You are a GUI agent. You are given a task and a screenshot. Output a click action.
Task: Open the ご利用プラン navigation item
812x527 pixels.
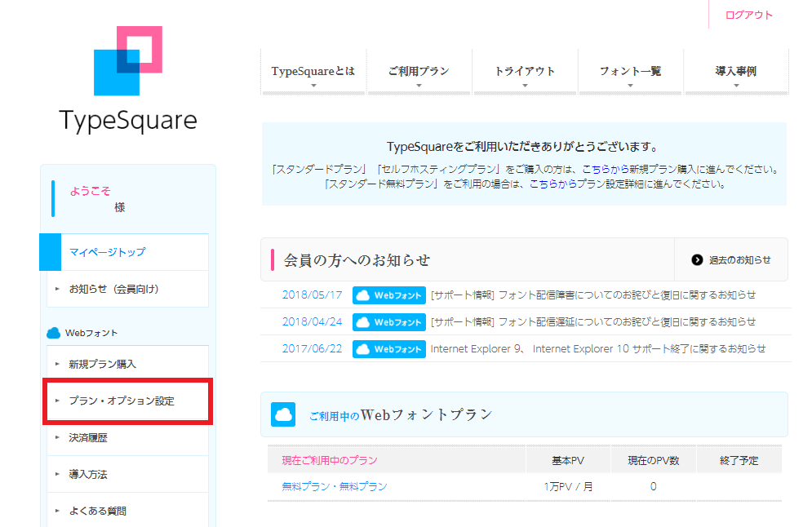(419, 72)
